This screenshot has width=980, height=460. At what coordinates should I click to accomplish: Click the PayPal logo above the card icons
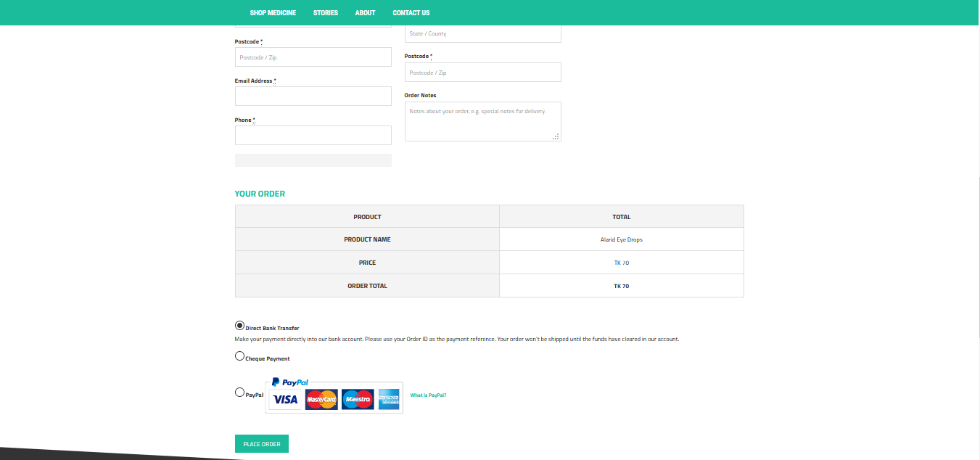coord(290,382)
